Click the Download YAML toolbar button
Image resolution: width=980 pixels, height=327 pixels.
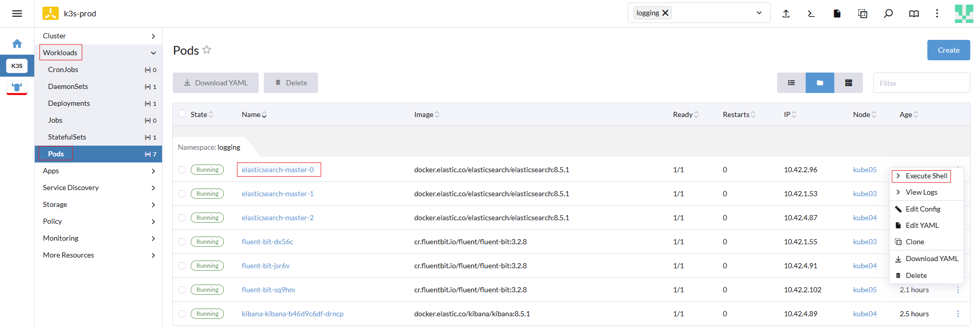[x=216, y=83]
